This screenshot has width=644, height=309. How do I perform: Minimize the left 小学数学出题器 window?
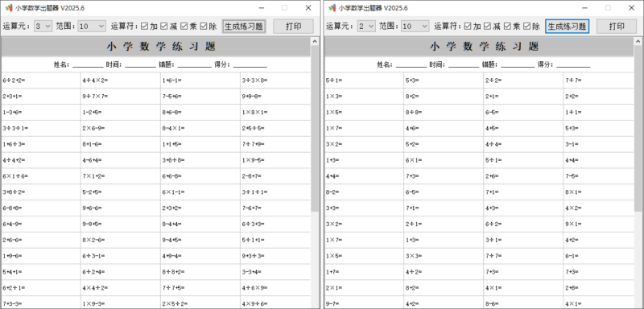261,8
